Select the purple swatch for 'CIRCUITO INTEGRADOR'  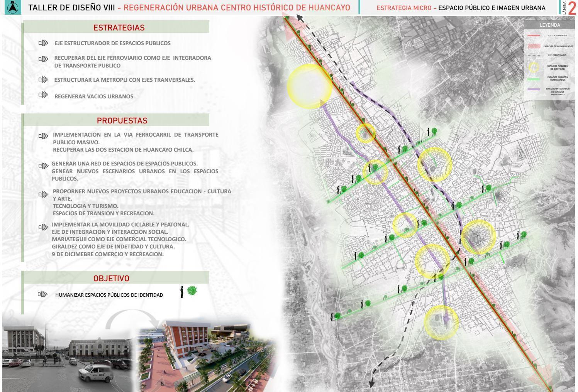(534, 90)
